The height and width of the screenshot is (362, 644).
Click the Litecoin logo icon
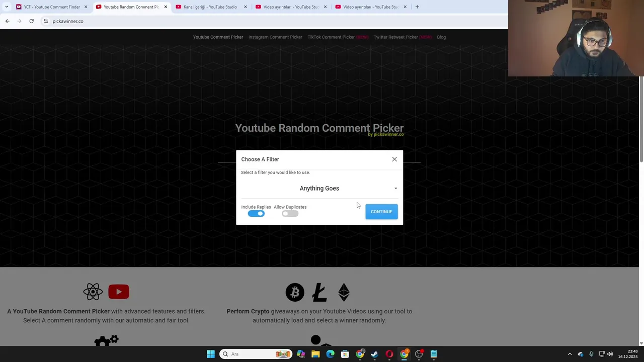pyautogui.click(x=319, y=293)
